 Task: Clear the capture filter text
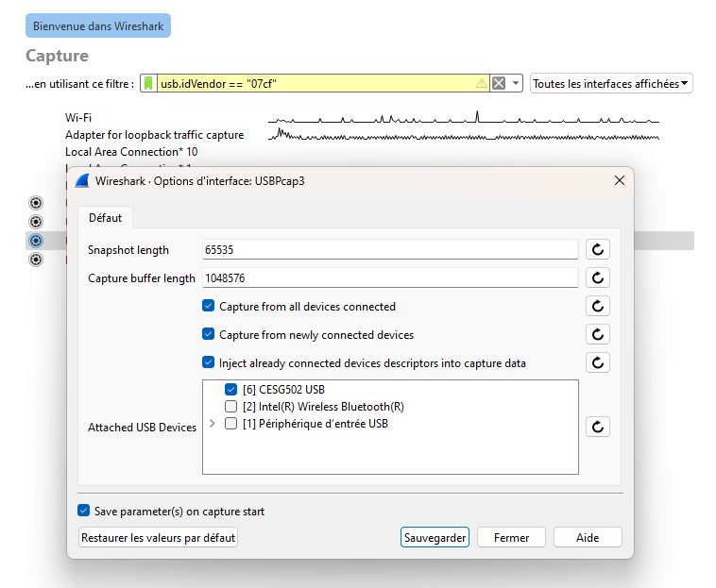coord(499,84)
